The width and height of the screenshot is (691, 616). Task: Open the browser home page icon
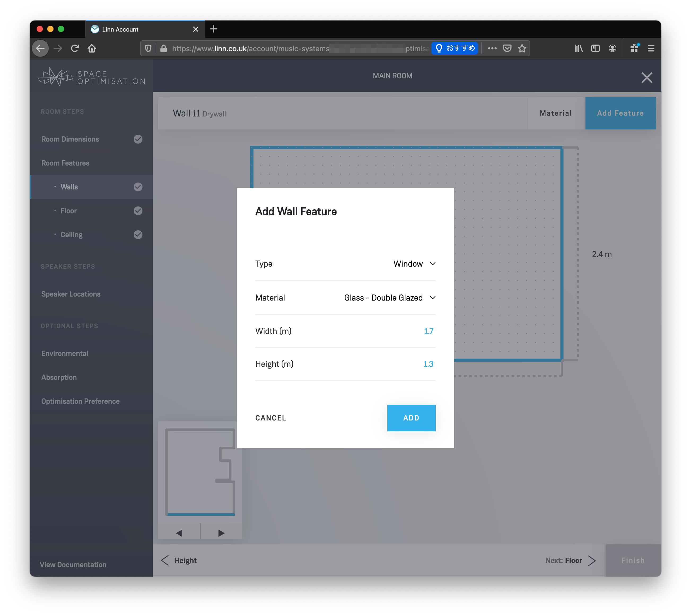92,48
